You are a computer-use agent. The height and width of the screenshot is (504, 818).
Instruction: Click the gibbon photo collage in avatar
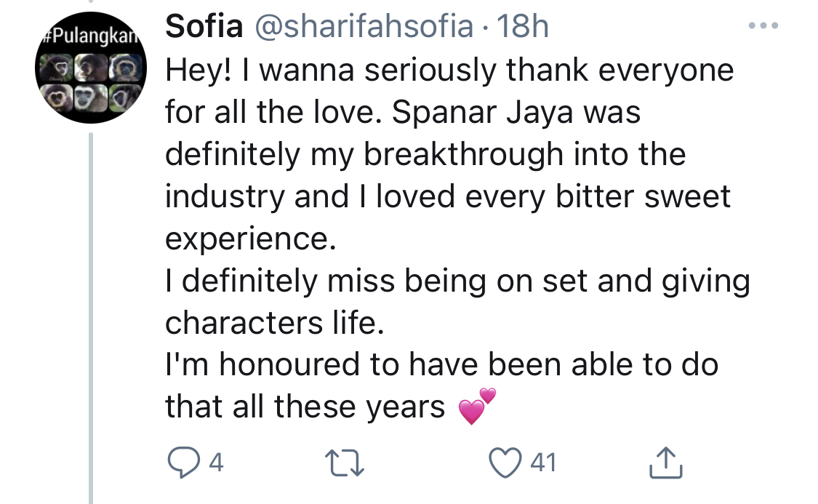[x=91, y=80]
